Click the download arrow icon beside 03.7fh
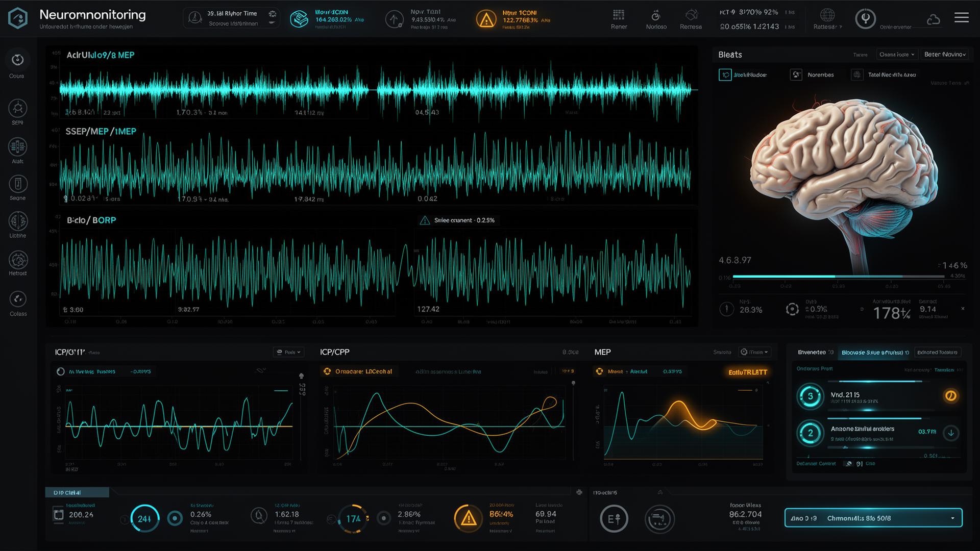 [951, 433]
